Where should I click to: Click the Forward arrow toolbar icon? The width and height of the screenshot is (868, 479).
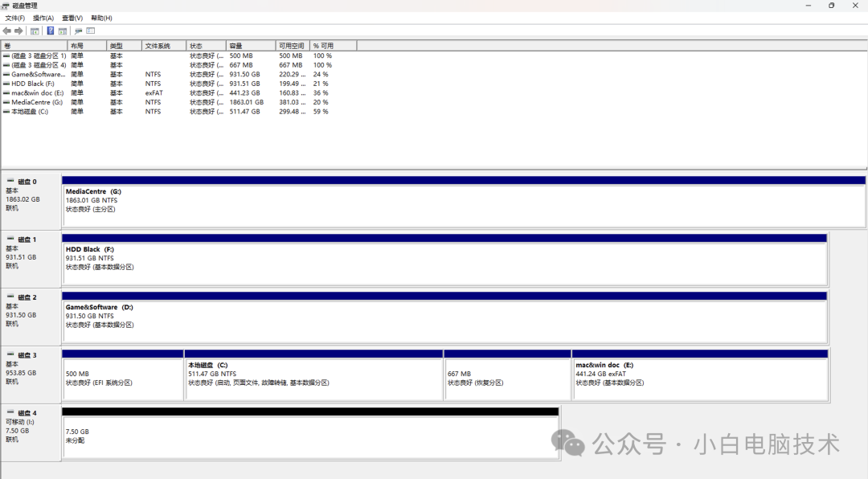coord(18,31)
